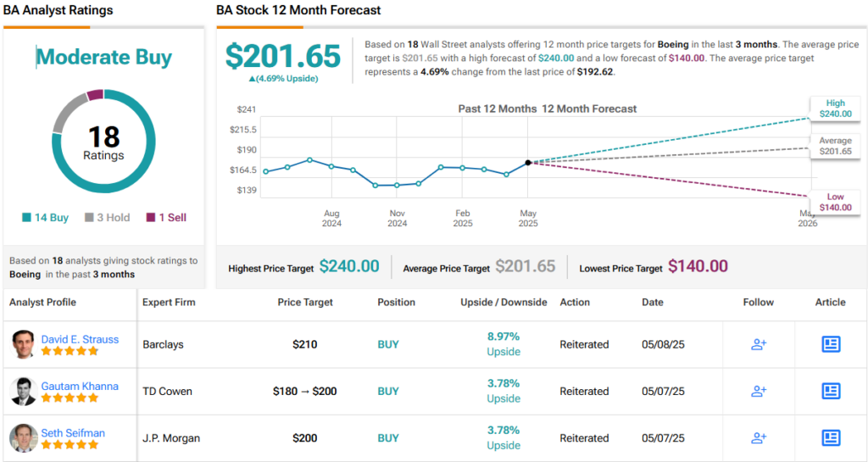Click the Average $201.65 forecast label
Screen dimensions: 868x462
pos(835,146)
